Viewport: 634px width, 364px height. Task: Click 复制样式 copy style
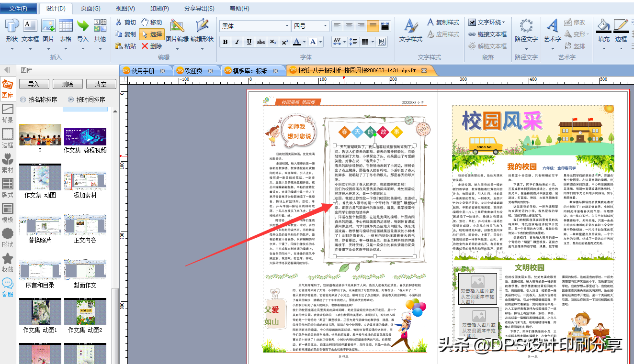[x=443, y=22]
